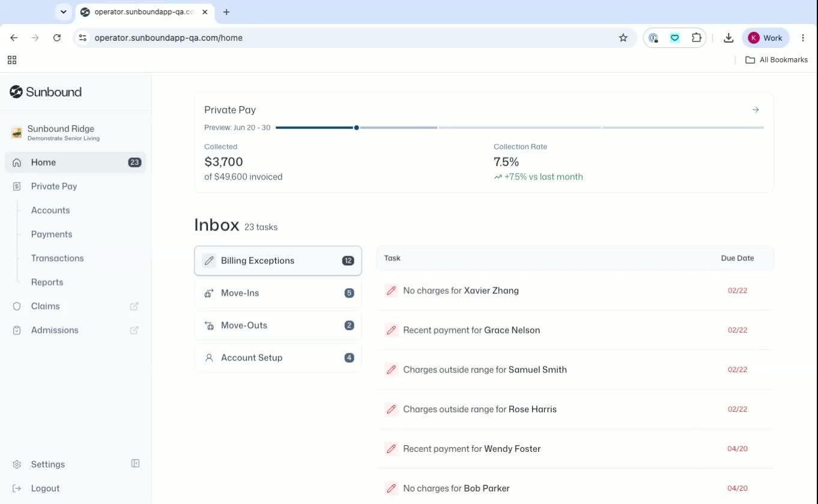Click the browser address bar
Viewport: 818px width, 504px height.
point(354,38)
